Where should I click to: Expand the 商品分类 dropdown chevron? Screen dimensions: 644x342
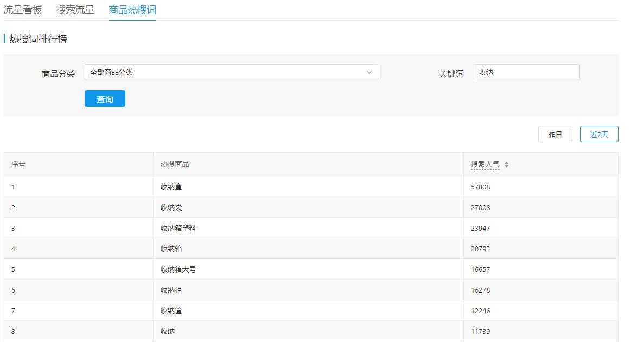coord(369,72)
